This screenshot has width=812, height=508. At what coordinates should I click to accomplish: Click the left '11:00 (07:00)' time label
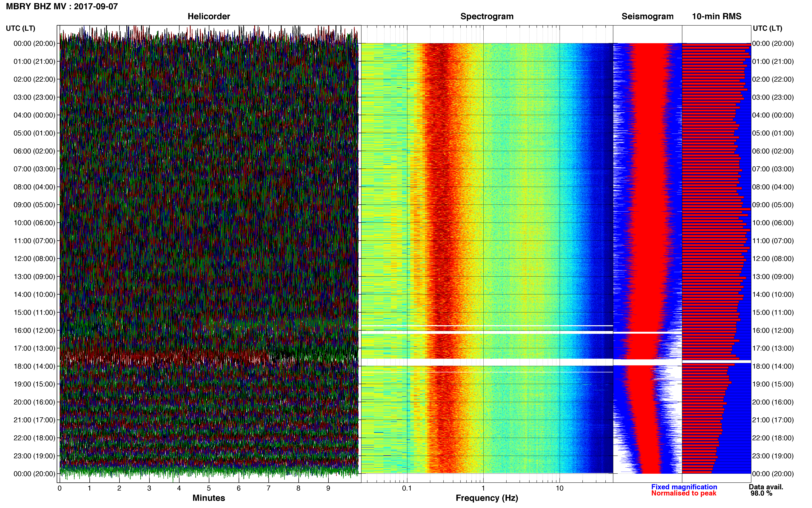coord(34,241)
